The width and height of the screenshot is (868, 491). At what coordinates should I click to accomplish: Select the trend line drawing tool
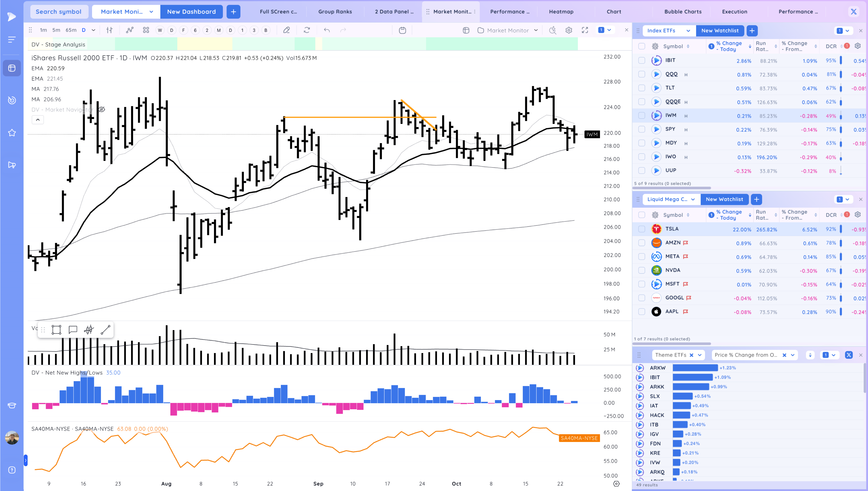(106, 329)
